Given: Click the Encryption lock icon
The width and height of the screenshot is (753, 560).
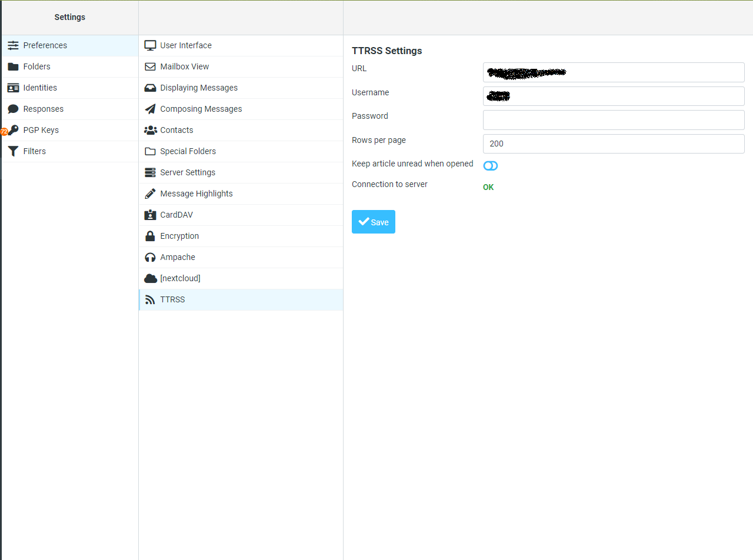Looking at the screenshot, I should (x=150, y=236).
